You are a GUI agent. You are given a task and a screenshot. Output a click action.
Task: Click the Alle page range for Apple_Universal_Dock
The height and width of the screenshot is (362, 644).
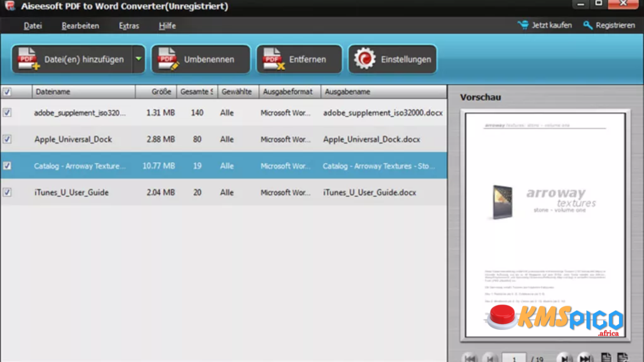coord(227,139)
